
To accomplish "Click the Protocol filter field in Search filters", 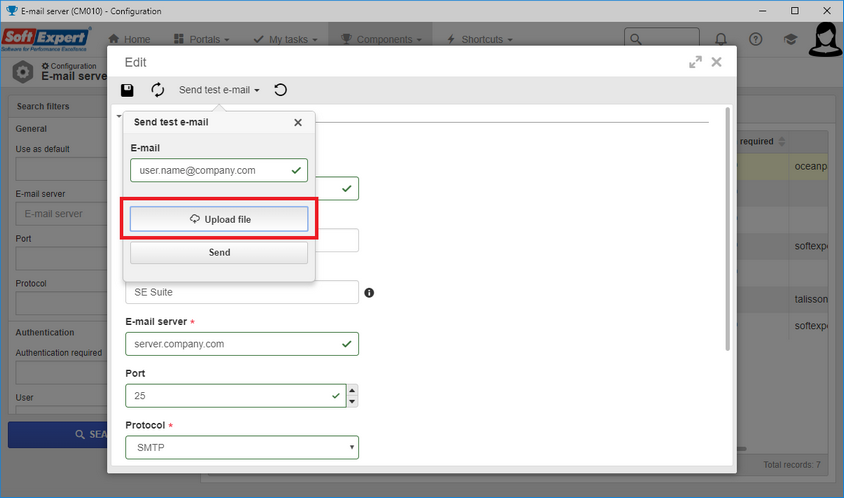I will 61,304.
